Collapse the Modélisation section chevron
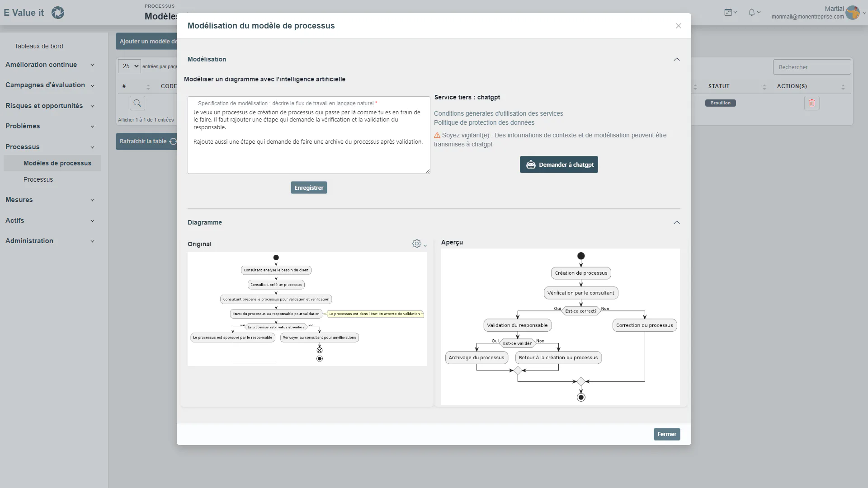This screenshot has width=868, height=488. (x=677, y=59)
